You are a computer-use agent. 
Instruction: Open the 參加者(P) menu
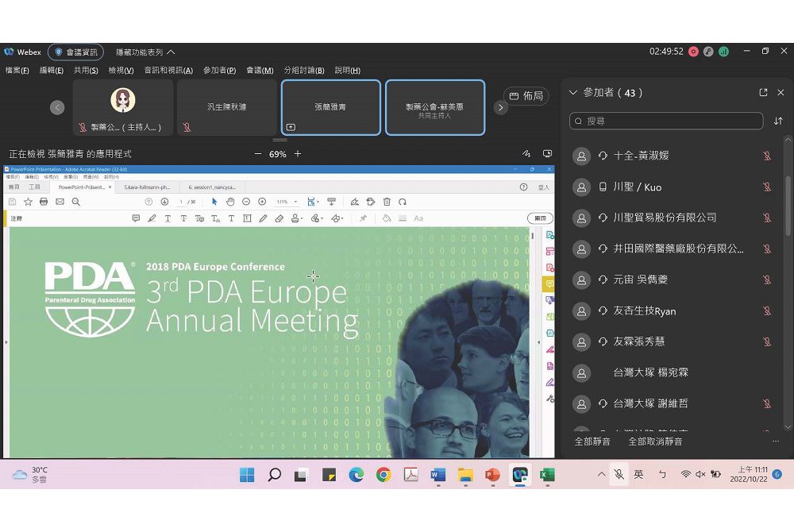pyautogui.click(x=220, y=71)
